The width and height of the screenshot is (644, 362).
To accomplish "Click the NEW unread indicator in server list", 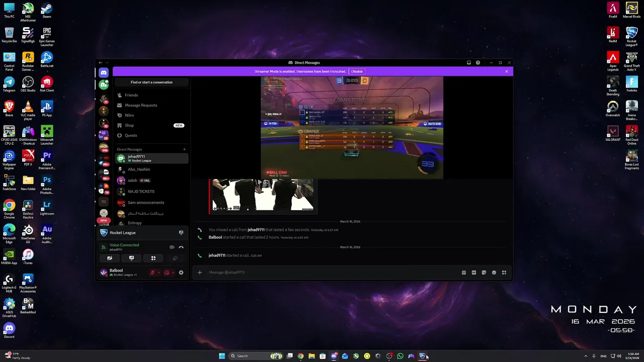I will pos(104,220).
